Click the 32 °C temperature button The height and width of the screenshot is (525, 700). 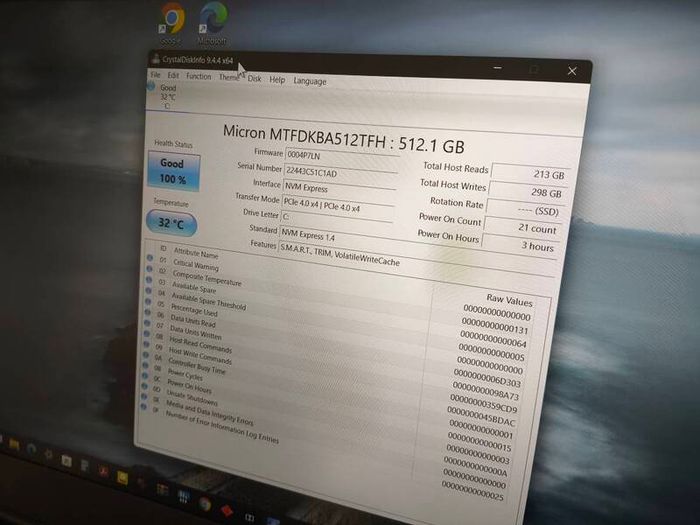pyautogui.click(x=171, y=223)
